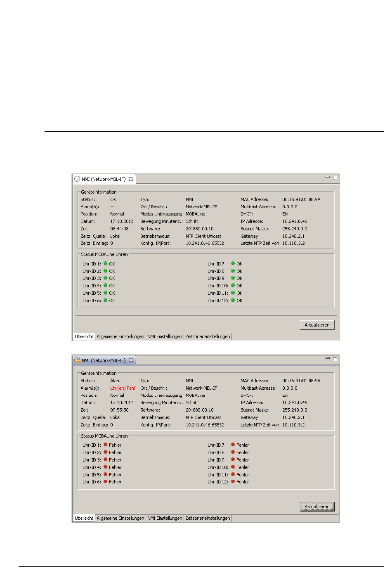Click the green status dot for Uhr-ID 1
The image size is (392, 573).
coord(106,263)
